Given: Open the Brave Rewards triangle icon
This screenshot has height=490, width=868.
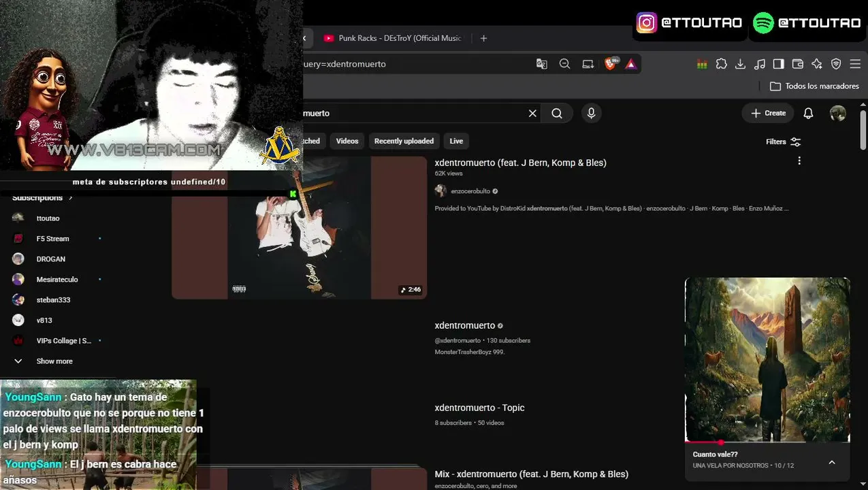Looking at the screenshot, I should pos(631,64).
